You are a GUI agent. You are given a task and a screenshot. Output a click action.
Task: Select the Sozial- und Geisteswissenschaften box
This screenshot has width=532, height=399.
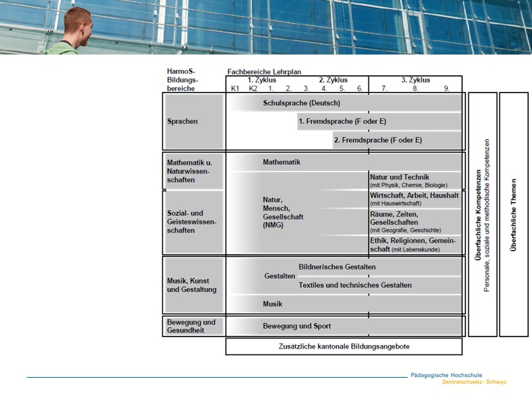pyautogui.click(x=193, y=222)
